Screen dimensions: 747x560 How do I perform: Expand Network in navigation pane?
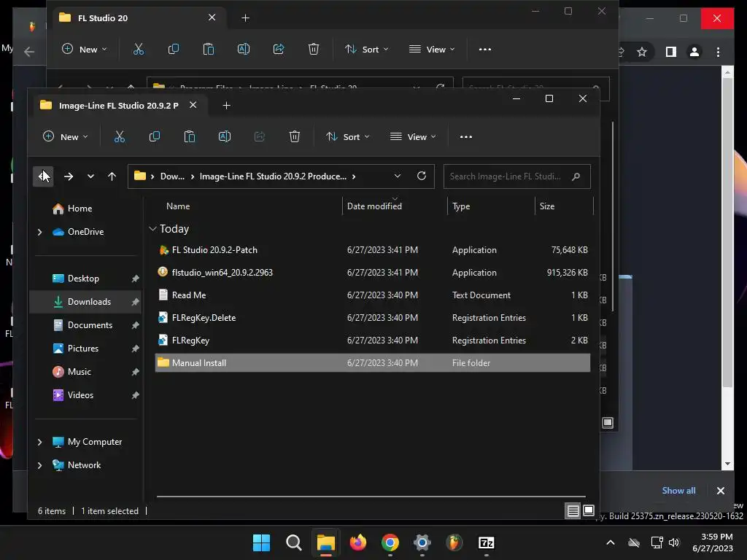click(x=40, y=465)
